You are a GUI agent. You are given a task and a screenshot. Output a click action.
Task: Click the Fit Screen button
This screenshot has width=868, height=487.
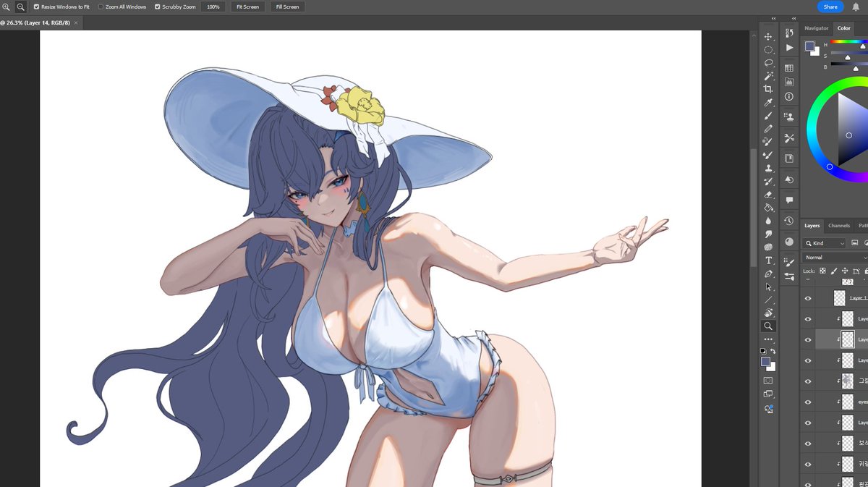tap(247, 7)
